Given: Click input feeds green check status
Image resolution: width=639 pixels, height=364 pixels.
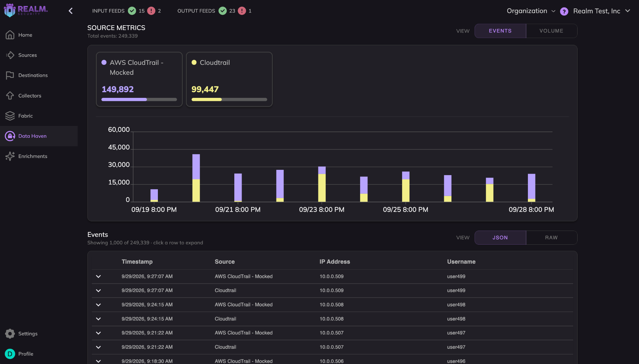Looking at the screenshot, I should coord(132,11).
